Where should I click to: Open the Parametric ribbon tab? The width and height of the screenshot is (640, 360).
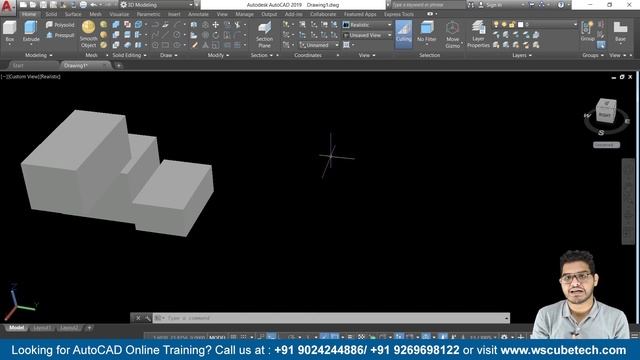pyautogui.click(x=148, y=14)
